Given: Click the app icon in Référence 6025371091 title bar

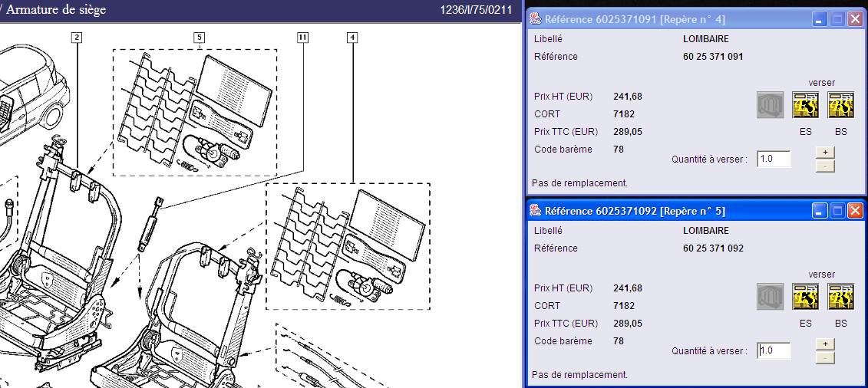Looking at the screenshot, I should coord(536,19).
